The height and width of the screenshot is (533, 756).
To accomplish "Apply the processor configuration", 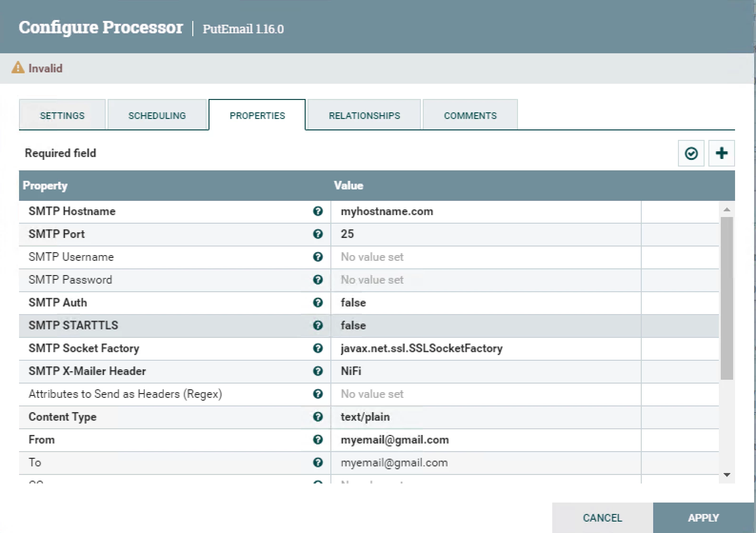I will [704, 518].
